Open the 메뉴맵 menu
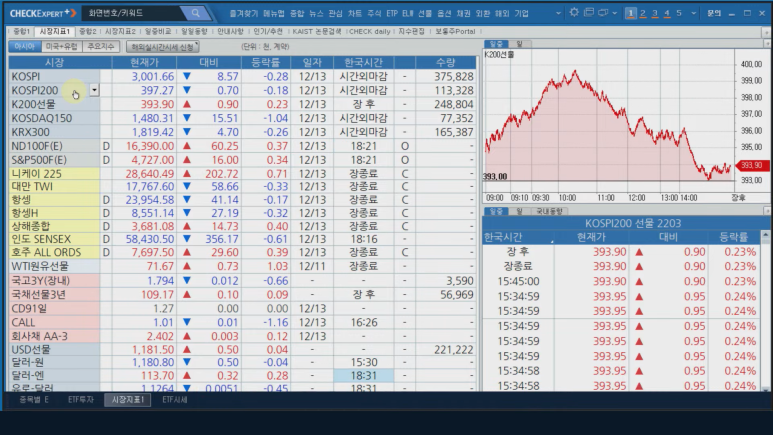Viewport: 773px width, 435px height. click(x=274, y=13)
